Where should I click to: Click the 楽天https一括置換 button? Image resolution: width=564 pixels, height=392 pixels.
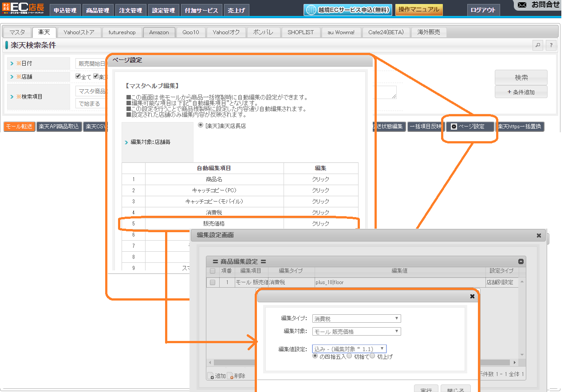(x=520, y=127)
